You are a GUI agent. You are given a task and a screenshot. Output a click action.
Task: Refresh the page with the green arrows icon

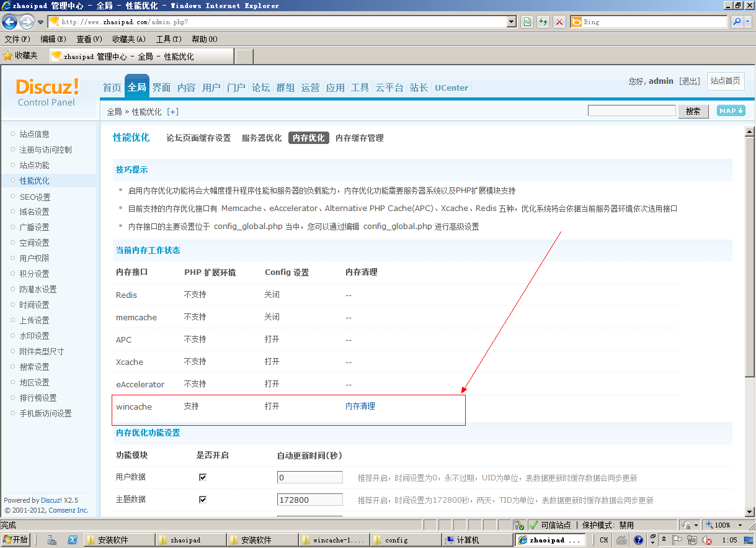coord(543,22)
